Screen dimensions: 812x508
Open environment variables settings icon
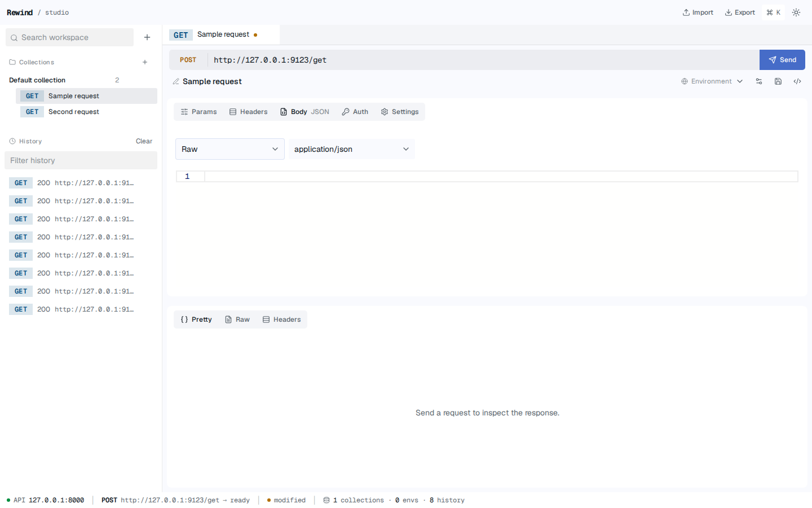[x=759, y=81]
